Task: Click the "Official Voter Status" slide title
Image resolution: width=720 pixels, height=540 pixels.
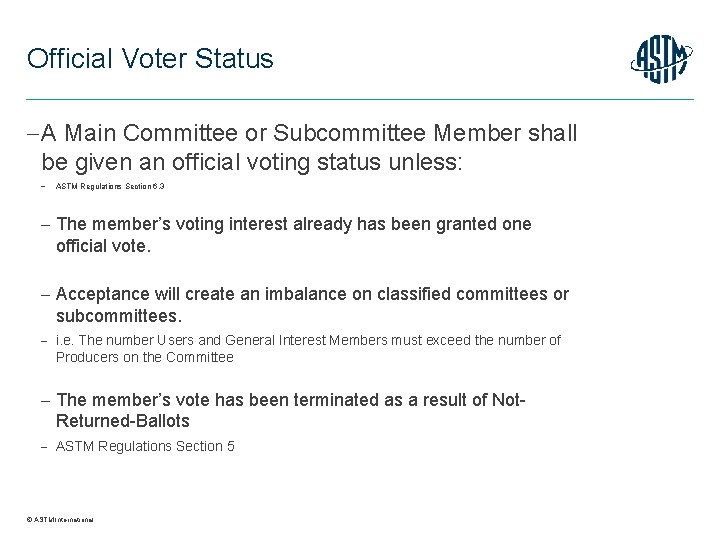Action: point(150,59)
